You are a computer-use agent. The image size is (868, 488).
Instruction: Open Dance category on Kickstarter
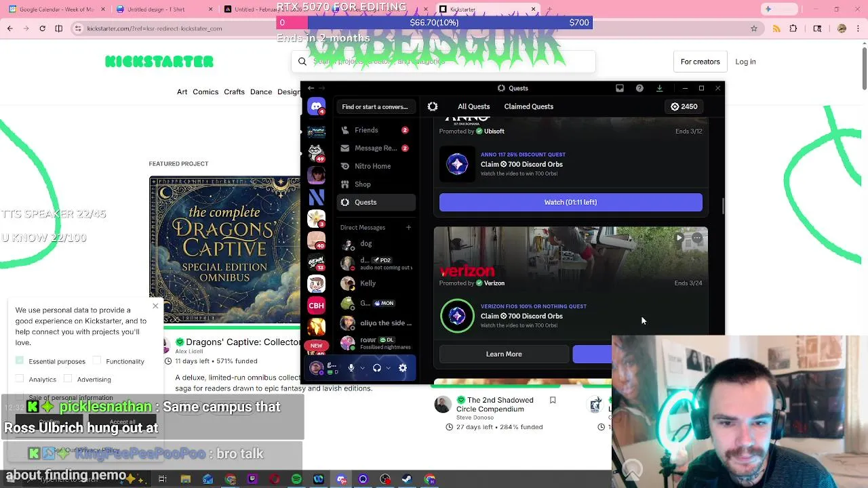tap(261, 92)
